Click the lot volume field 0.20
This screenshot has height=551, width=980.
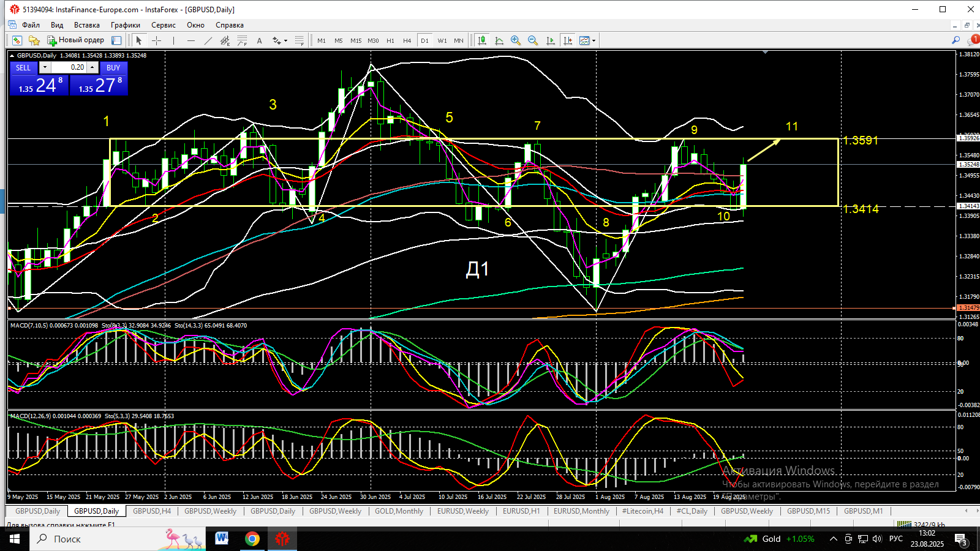click(x=69, y=67)
